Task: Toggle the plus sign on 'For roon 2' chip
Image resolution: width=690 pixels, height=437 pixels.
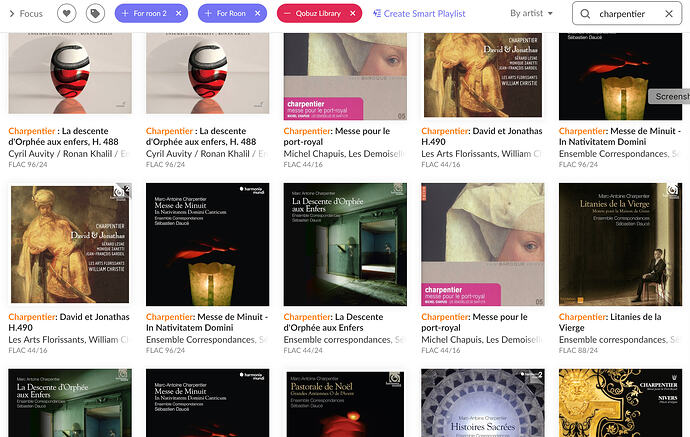Action: [125, 14]
